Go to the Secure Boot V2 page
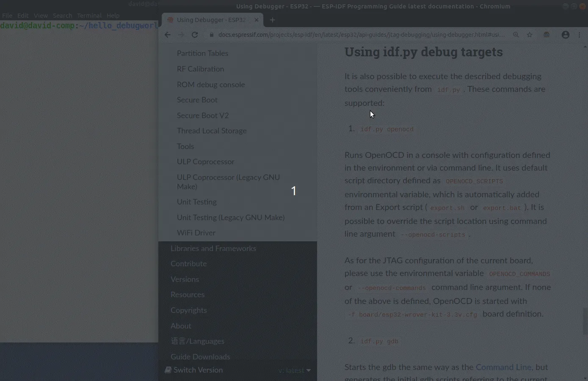The image size is (588, 381). point(202,115)
